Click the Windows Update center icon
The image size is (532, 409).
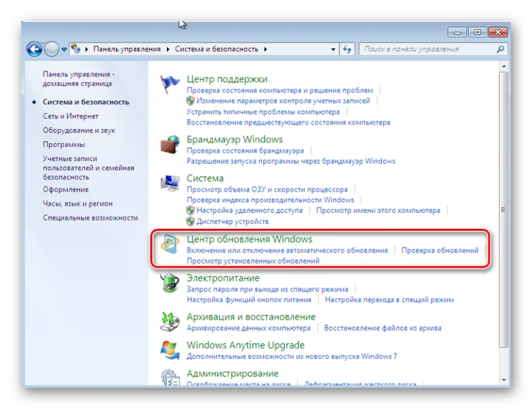point(170,244)
